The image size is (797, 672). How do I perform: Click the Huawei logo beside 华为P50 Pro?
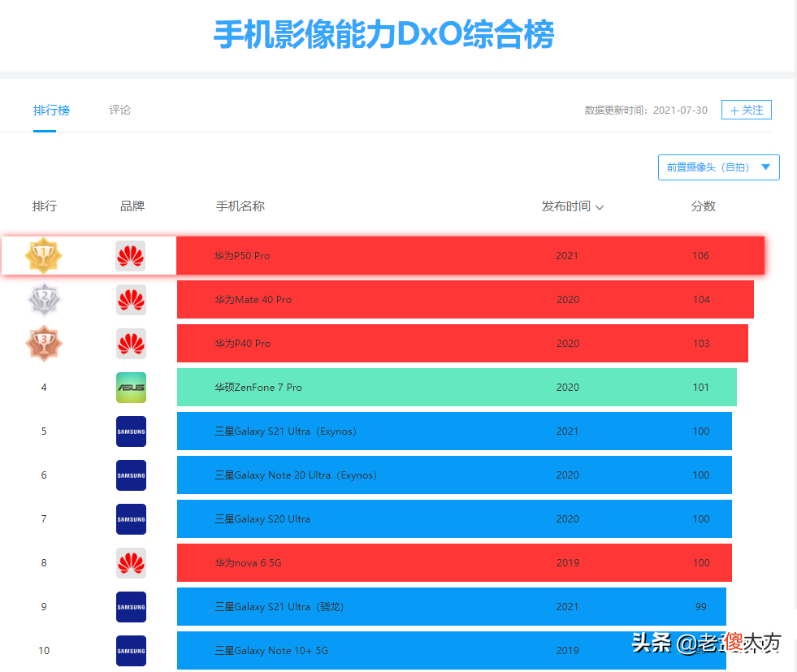131,256
